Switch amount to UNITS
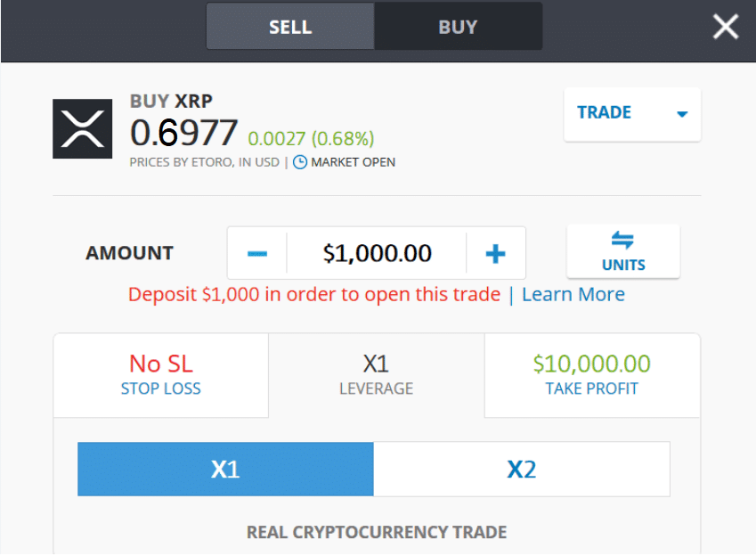This screenshot has width=756, height=556. pyautogui.click(x=623, y=251)
